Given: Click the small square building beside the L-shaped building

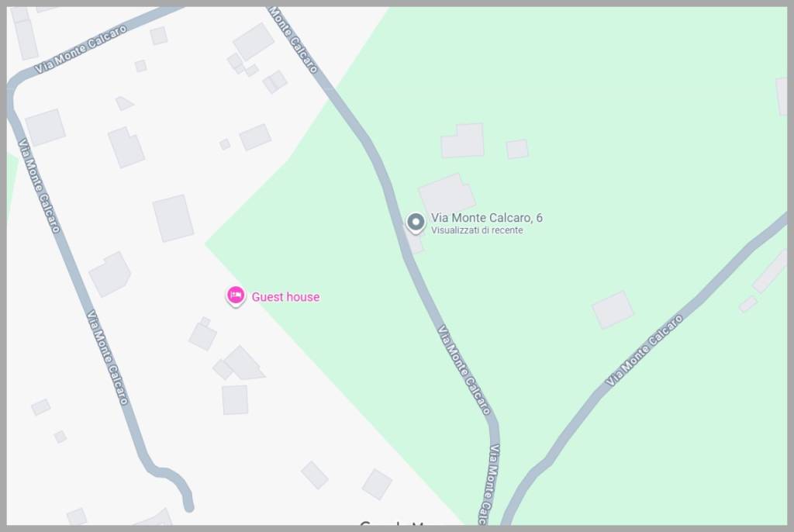Looking at the screenshot, I should (x=517, y=149).
